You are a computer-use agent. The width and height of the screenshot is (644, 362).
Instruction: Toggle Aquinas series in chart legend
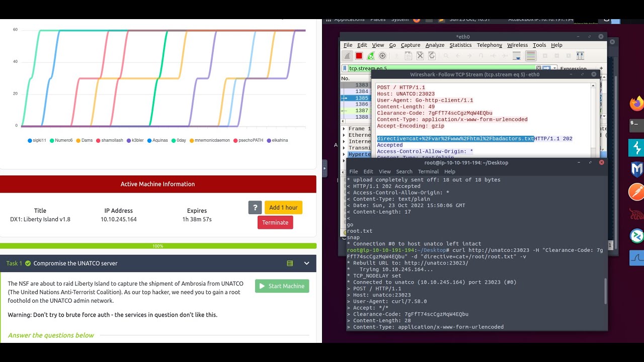pos(158,140)
